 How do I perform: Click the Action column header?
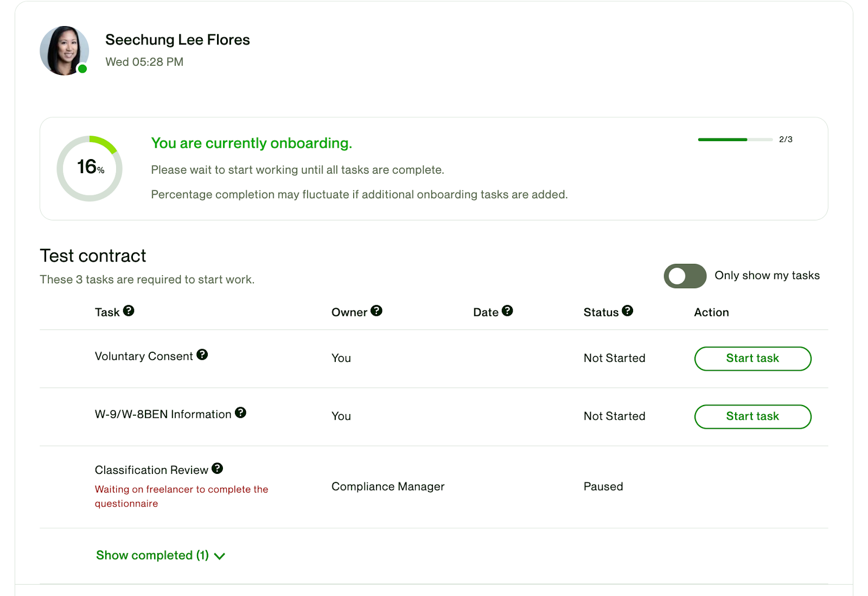coord(711,312)
